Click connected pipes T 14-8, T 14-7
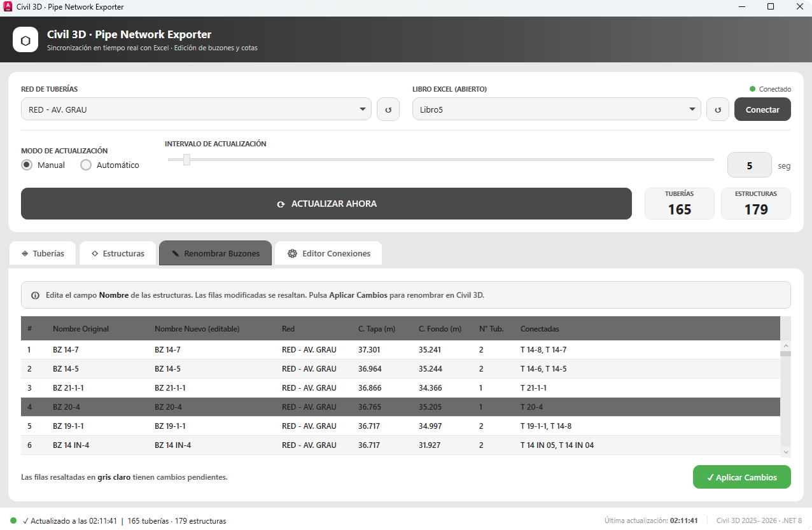This screenshot has height=530, width=812. coord(543,350)
